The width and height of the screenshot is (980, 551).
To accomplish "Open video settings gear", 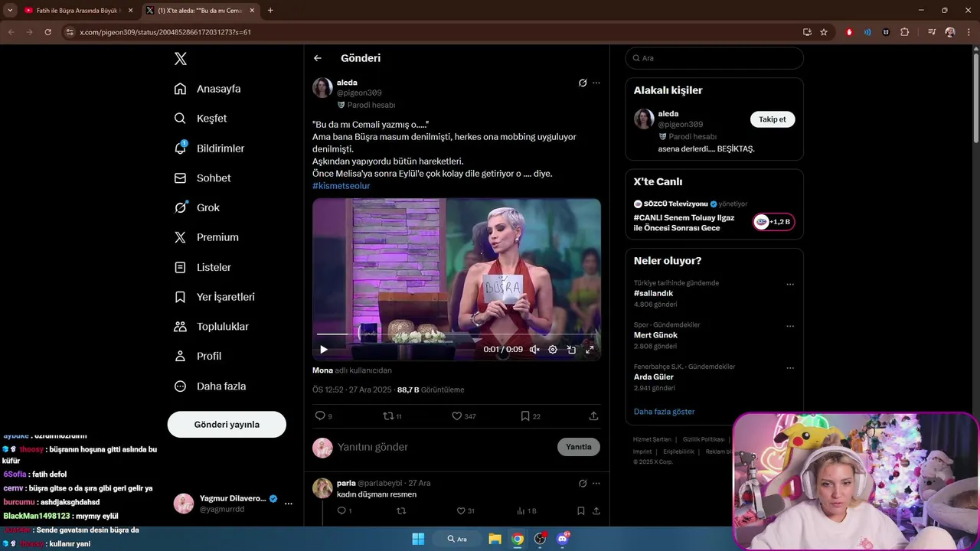I will pyautogui.click(x=553, y=350).
